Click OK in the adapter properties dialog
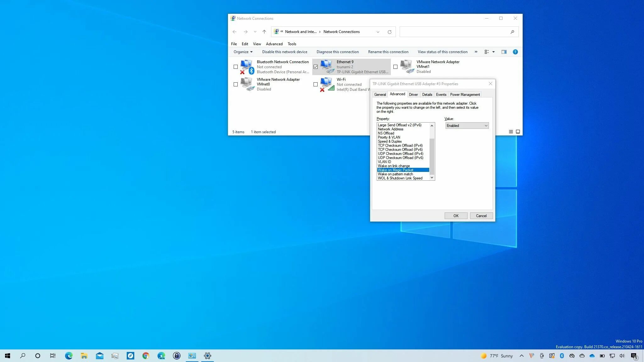Screen dimensions: 644x362 pos(456,216)
